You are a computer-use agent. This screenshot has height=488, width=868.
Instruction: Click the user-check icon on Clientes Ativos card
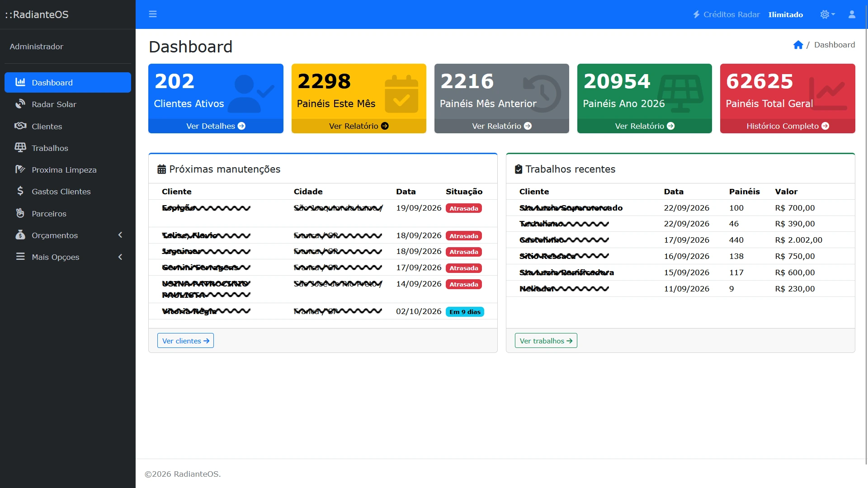point(251,94)
